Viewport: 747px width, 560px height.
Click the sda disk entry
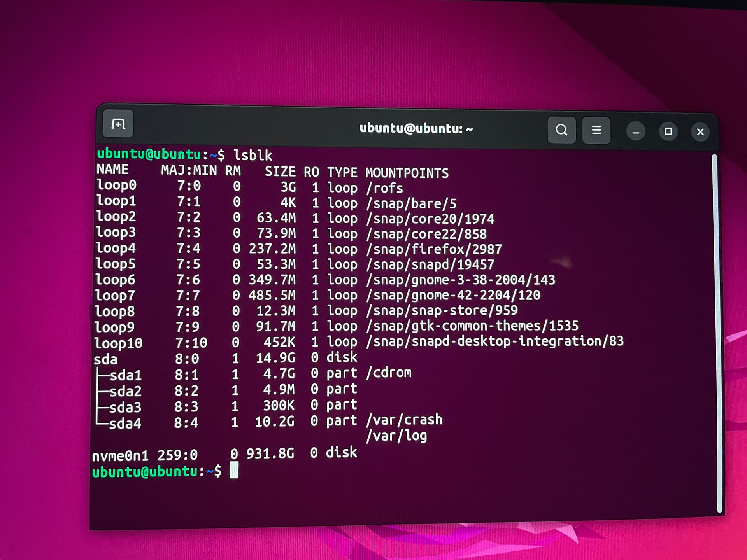click(105, 359)
